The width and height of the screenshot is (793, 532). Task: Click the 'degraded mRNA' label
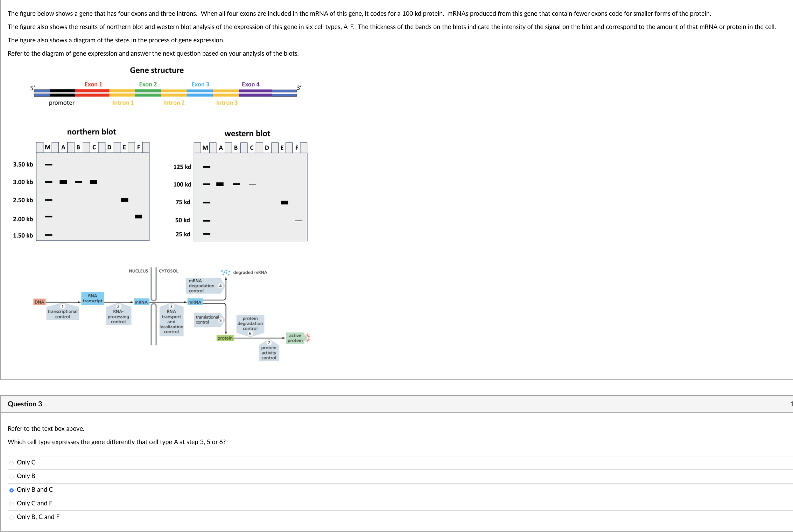[x=250, y=272]
